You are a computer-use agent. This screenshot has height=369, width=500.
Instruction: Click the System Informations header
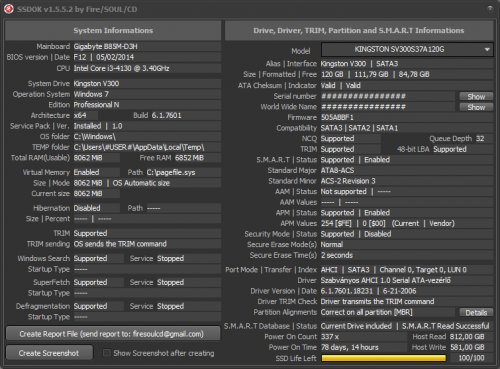(x=113, y=30)
